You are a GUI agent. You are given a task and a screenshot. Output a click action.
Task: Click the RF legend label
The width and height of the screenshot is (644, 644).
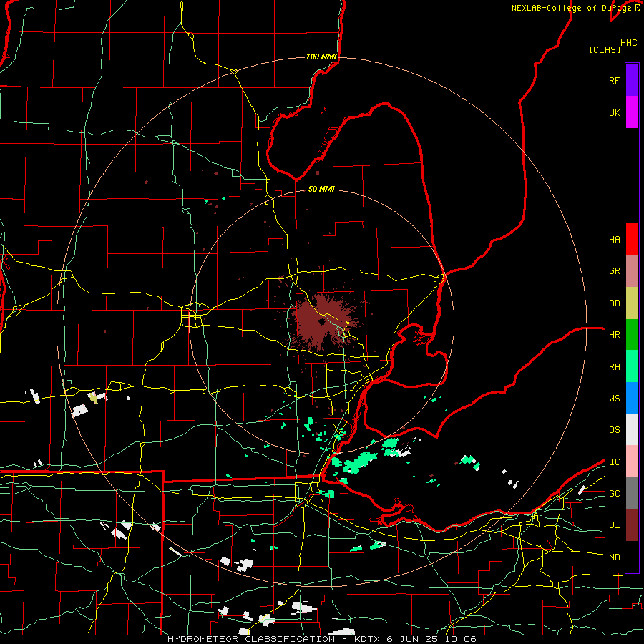pos(614,80)
